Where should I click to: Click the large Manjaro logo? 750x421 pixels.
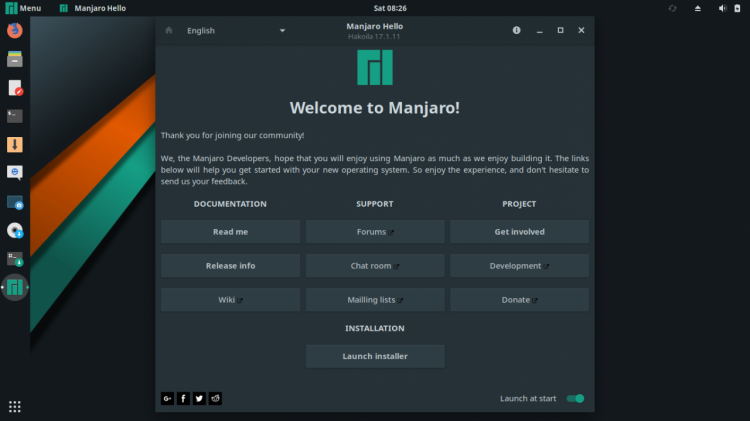[x=375, y=67]
